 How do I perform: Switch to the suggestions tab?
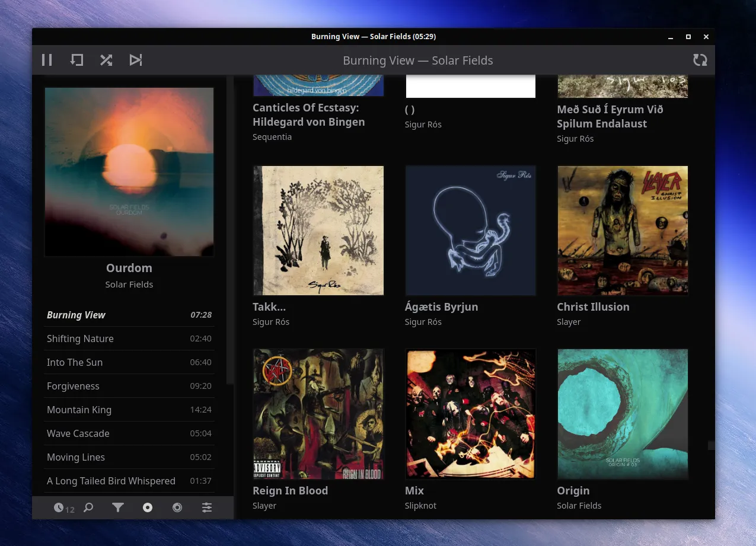click(x=177, y=507)
